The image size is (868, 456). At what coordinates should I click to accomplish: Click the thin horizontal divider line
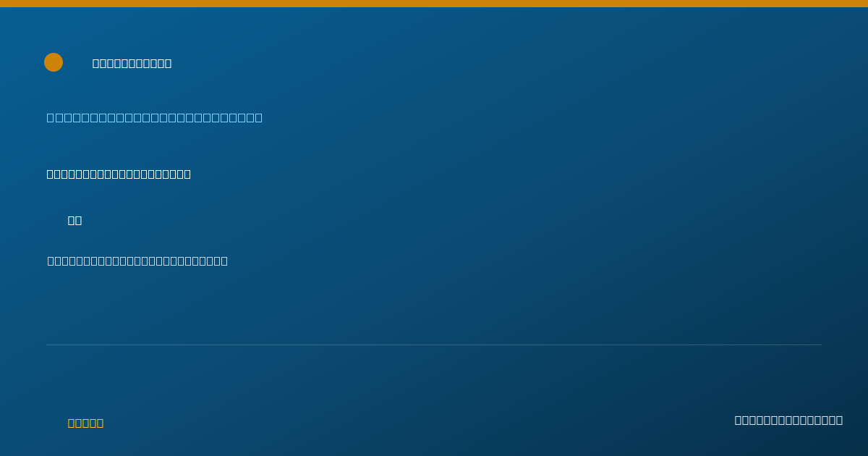coord(434,345)
